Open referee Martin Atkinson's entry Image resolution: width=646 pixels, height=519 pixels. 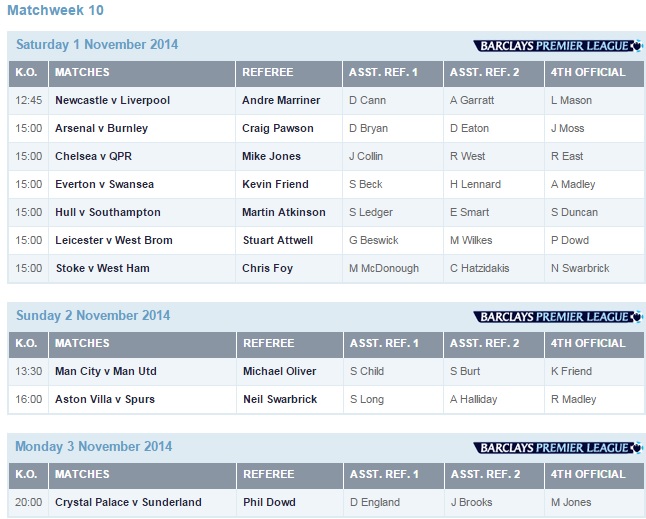(284, 212)
